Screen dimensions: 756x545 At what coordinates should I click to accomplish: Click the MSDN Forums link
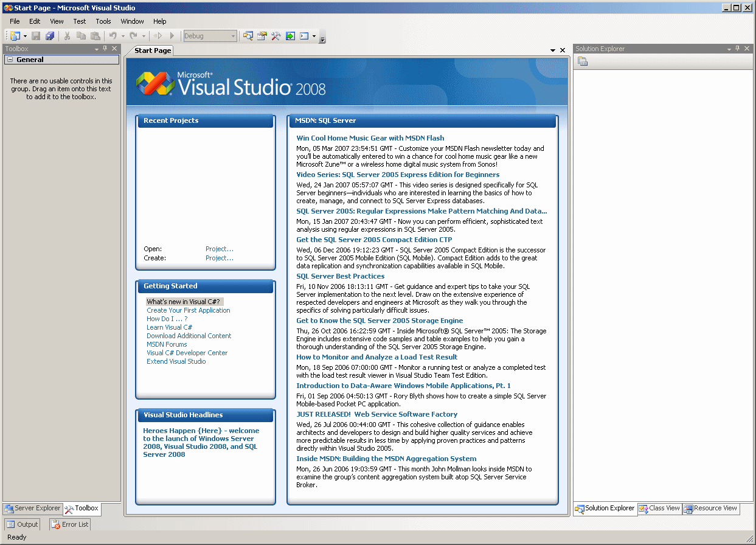[x=167, y=344]
